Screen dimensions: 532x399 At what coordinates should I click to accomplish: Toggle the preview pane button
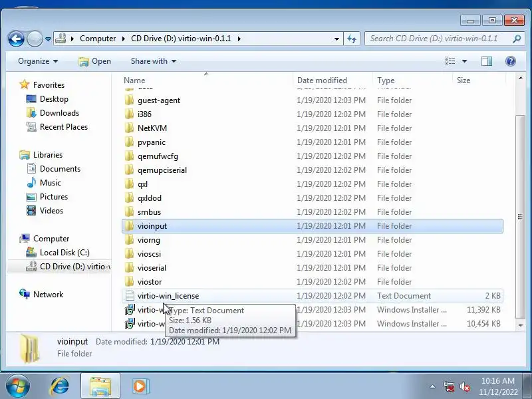coord(487,61)
